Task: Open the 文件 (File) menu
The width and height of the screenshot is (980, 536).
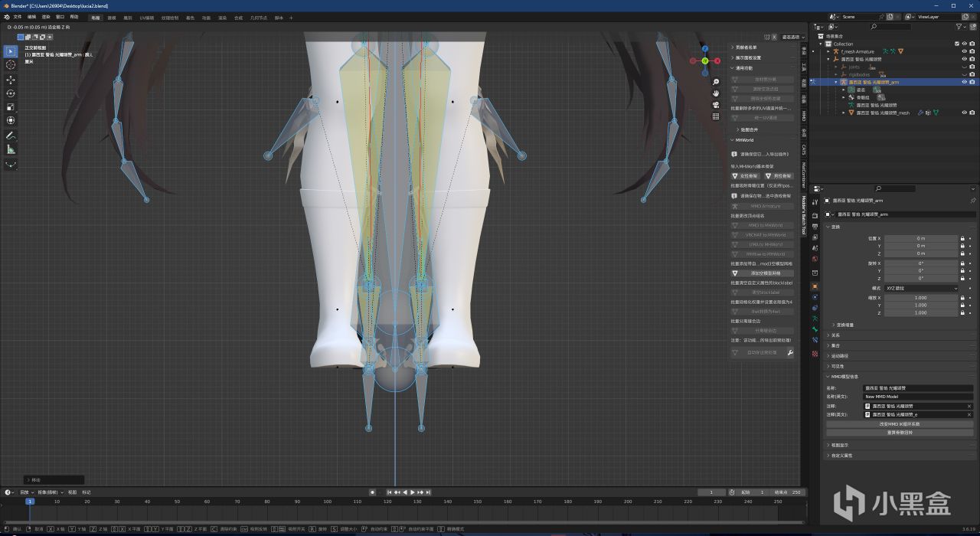Action: pos(17,17)
